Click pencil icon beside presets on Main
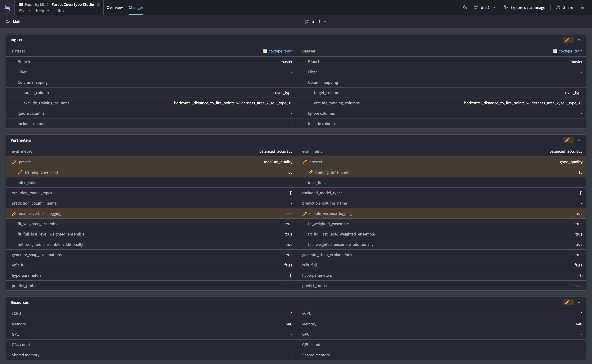Screen dimensions: 592x364 pos(14,162)
